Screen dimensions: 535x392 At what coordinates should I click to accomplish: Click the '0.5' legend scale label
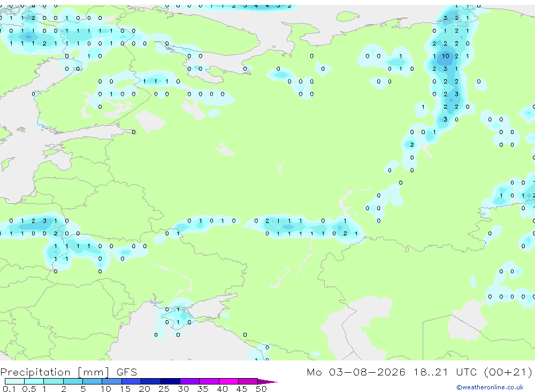[x=29, y=389]
